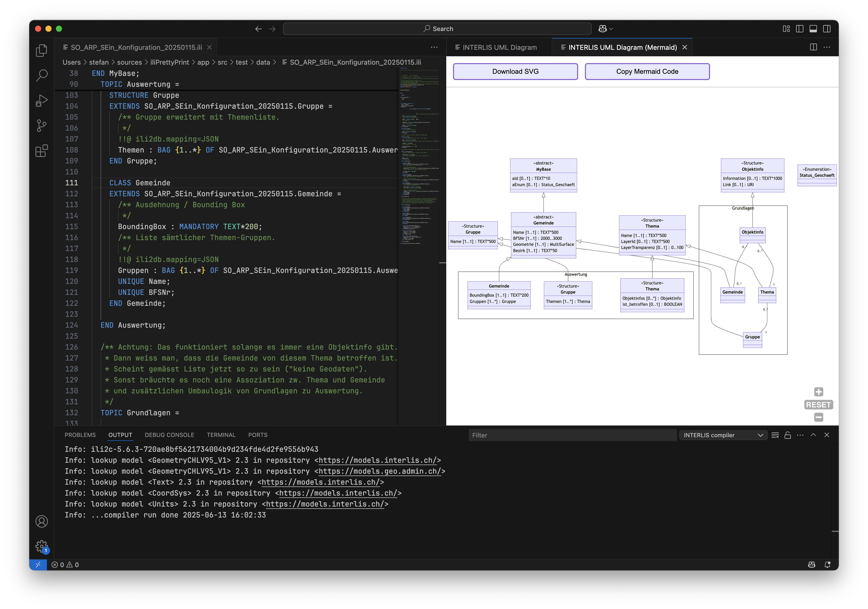Switch to the PORTS panel tab
The width and height of the screenshot is (868, 609).
(x=258, y=435)
